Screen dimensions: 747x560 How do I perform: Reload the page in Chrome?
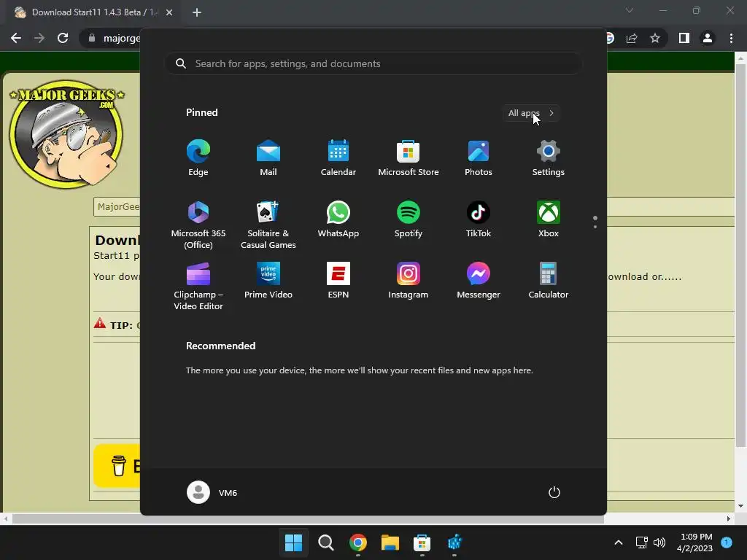[x=63, y=38]
